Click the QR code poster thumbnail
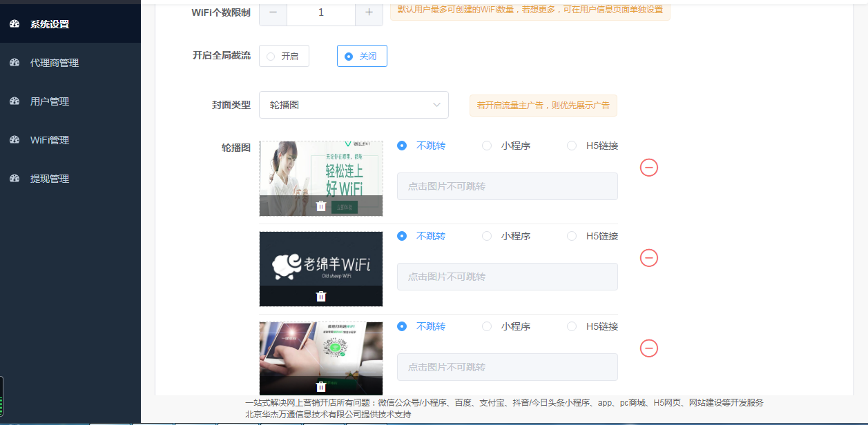Screen dimensions: 868x425 click(321, 358)
